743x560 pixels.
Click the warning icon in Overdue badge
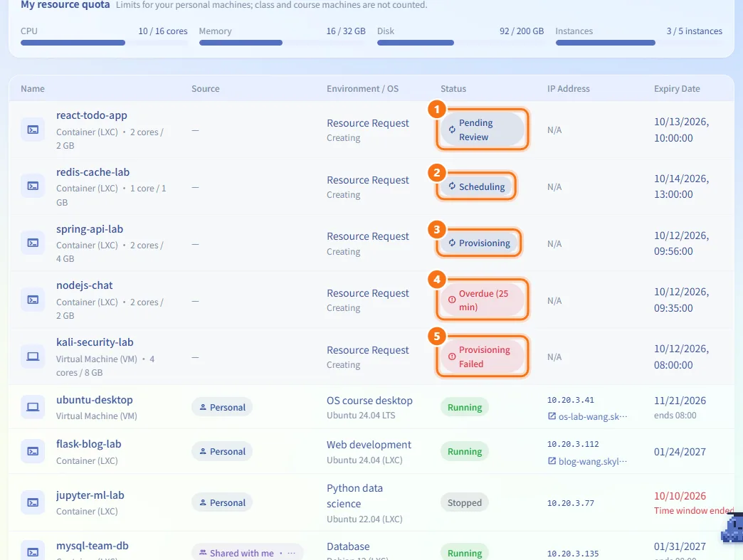click(452, 300)
